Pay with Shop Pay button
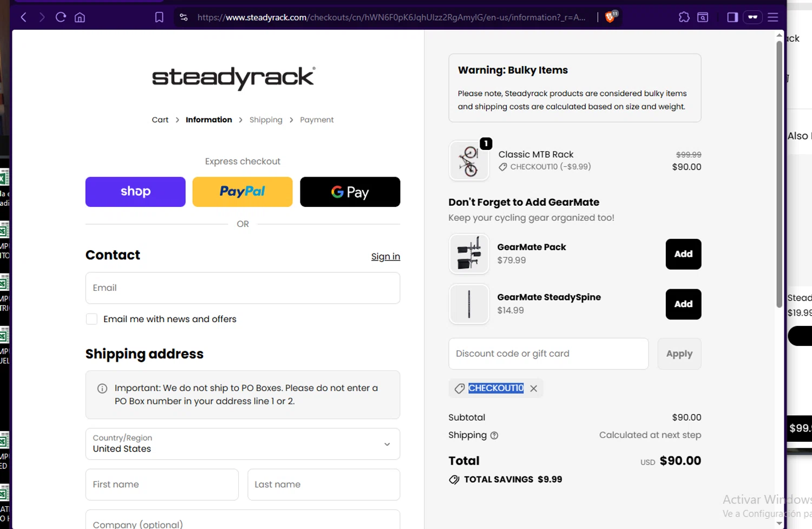812x529 pixels. (135, 192)
